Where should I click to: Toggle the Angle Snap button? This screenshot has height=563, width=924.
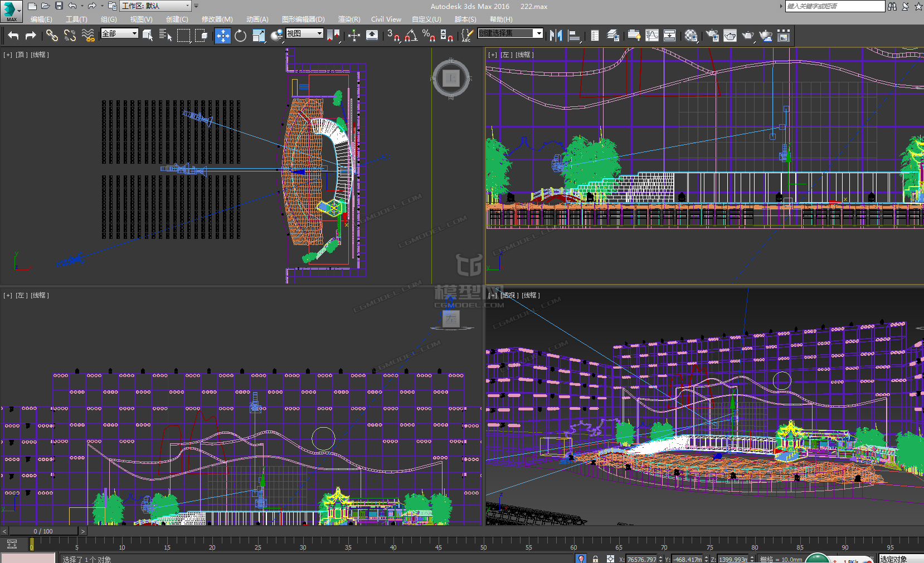(411, 36)
